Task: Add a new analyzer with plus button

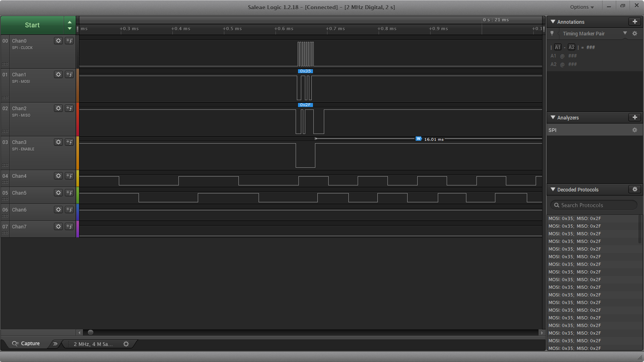Action: pyautogui.click(x=635, y=117)
